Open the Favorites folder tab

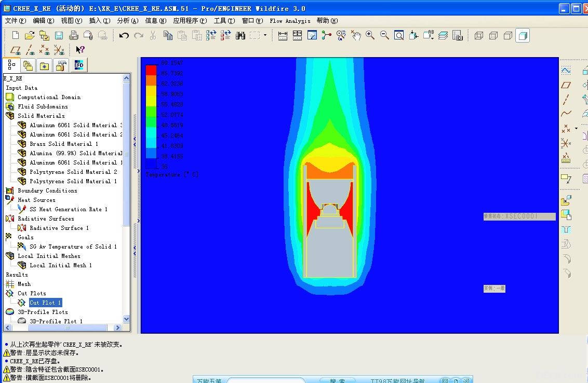click(44, 65)
